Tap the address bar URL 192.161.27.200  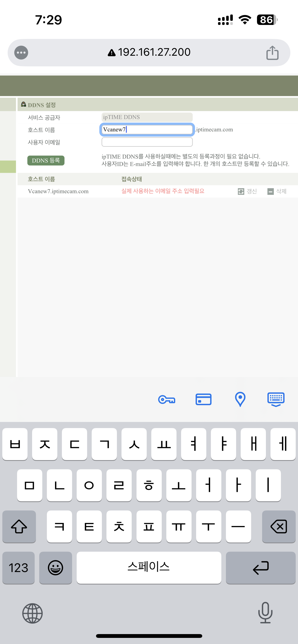coord(154,52)
